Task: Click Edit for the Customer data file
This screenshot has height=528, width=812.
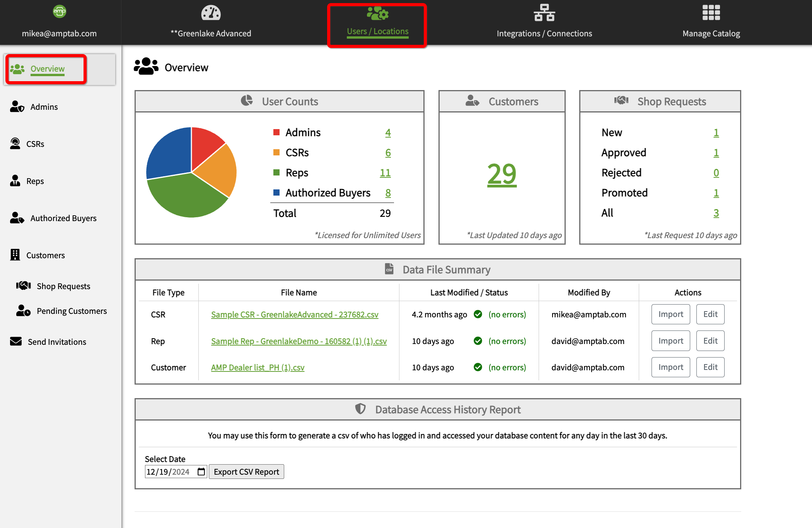Action: coord(710,367)
